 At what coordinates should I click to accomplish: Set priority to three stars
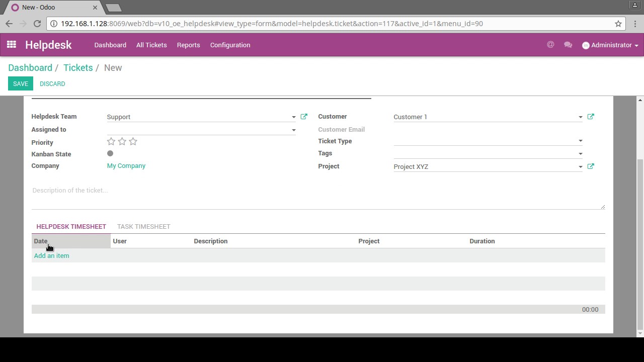(133, 142)
